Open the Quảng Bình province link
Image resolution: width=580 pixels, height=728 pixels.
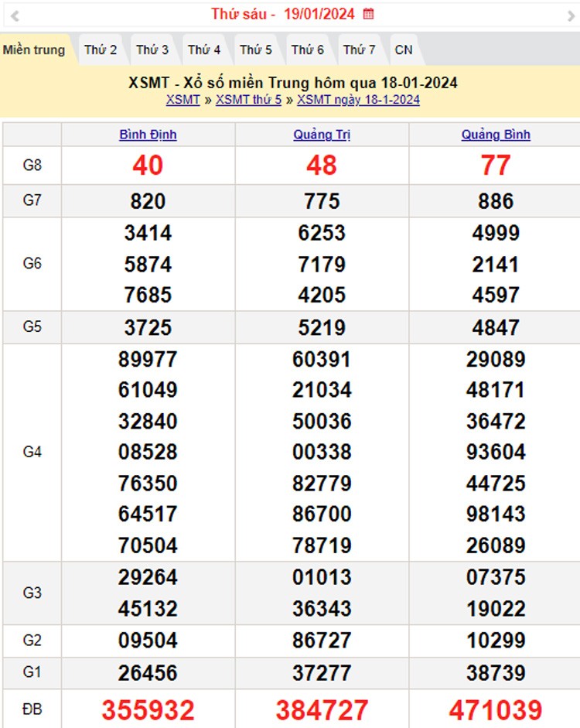[x=496, y=135]
